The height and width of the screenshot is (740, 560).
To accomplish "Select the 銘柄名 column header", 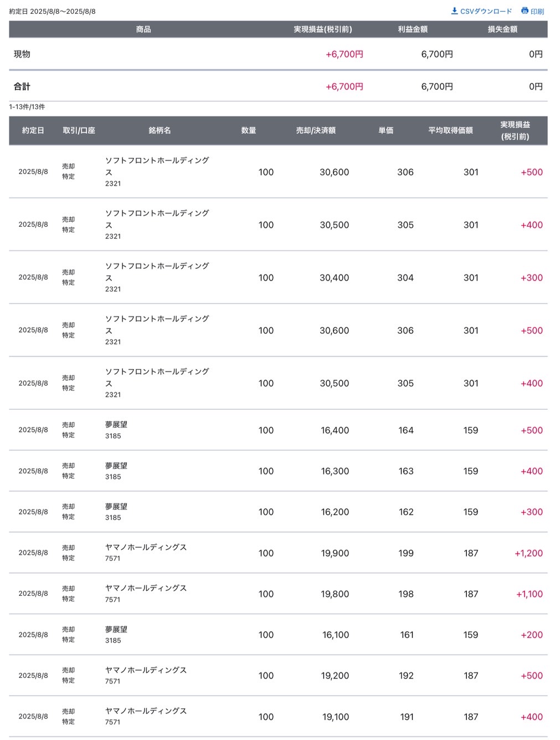I will pyautogui.click(x=160, y=131).
